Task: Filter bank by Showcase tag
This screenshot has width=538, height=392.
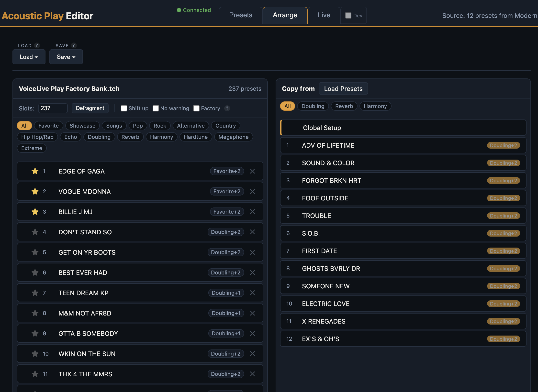Action: tap(82, 126)
